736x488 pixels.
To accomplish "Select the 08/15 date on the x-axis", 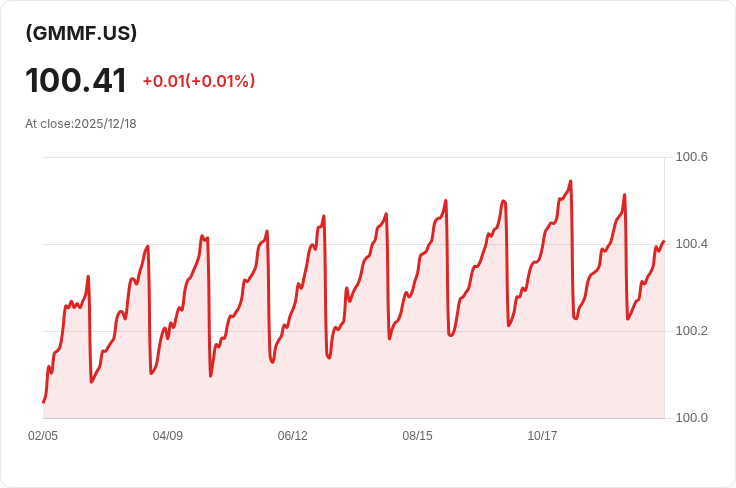I will click(417, 436).
